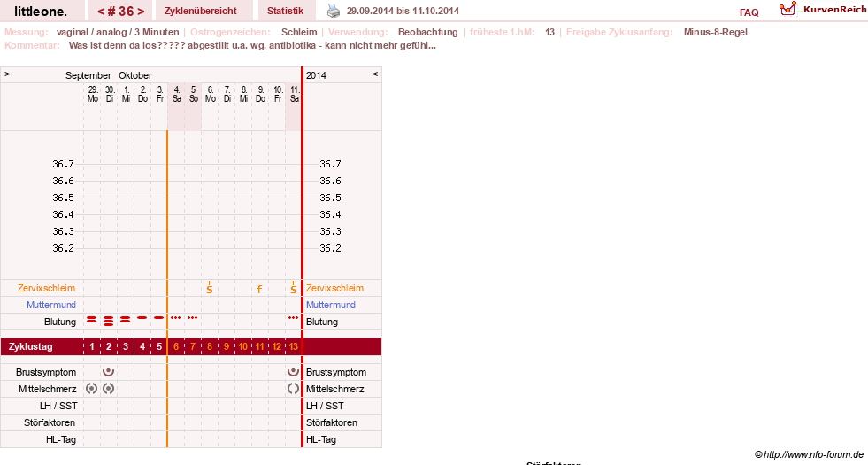
Task: Click the date header '29. Mo'
Action: click(92, 94)
